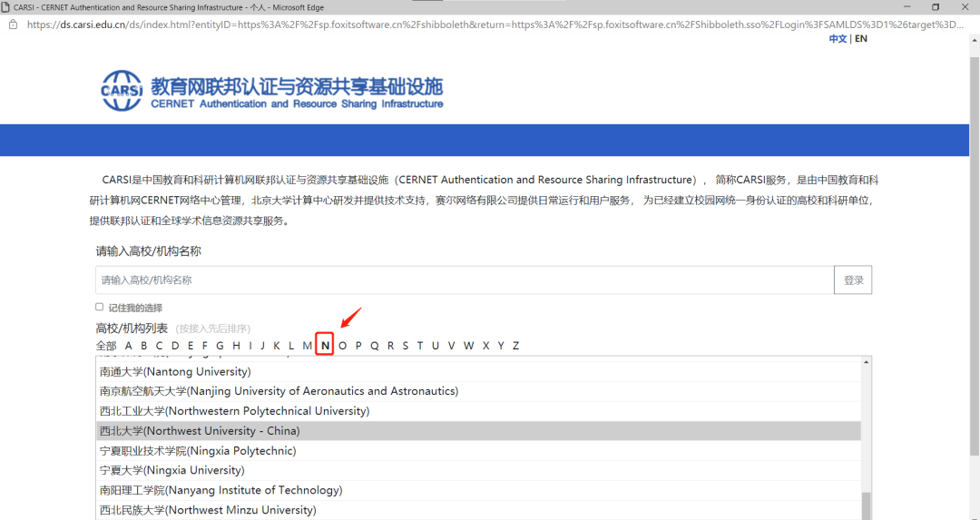Filter institutions by letter Z
The height and width of the screenshot is (520, 980).
[515, 346]
